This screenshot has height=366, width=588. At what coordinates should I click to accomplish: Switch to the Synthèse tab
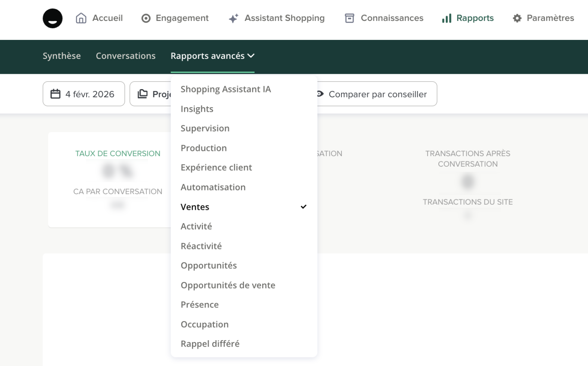(x=62, y=56)
